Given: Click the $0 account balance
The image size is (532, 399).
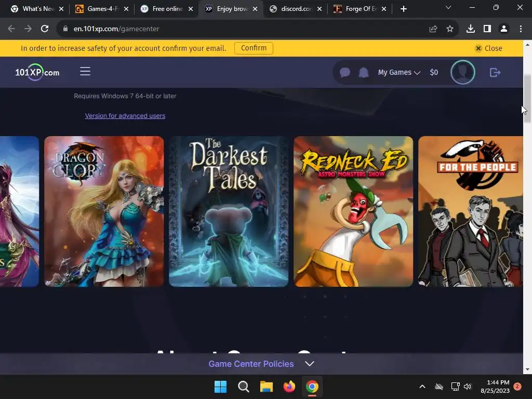Looking at the screenshot, I should tap(434, 72).
